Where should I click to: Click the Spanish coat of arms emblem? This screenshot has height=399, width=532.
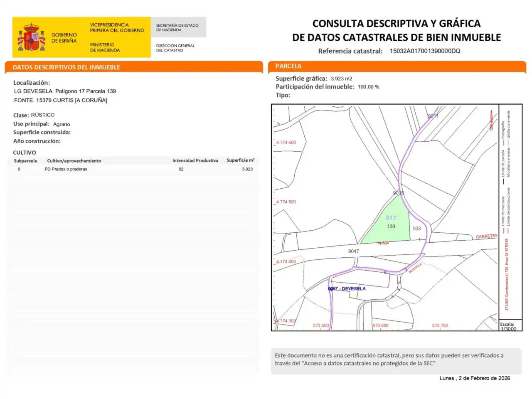pos(31,37)
